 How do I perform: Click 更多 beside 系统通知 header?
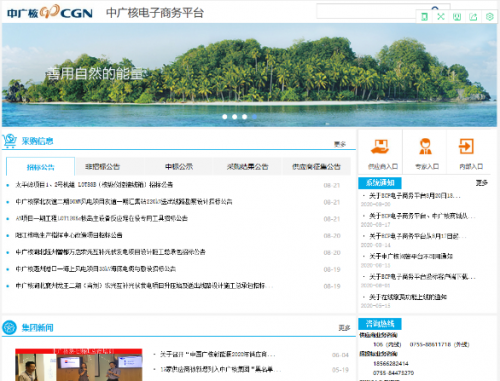[482, 183]
